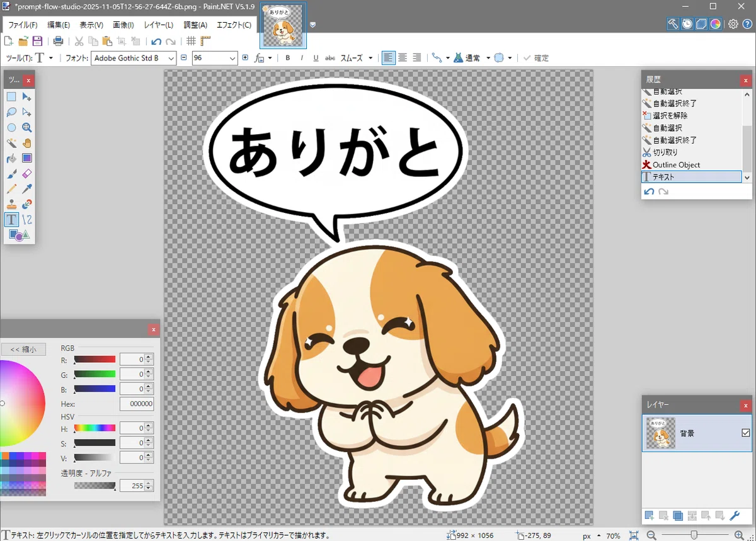Click the New file icon
Screen dimensions: 756x541
pyautogui.click(x=8, y=42)
